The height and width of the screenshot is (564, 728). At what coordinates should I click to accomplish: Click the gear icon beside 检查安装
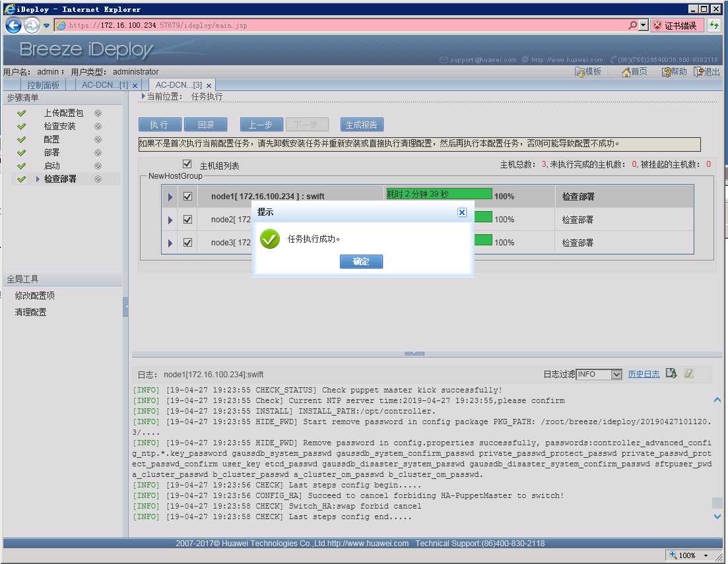[98, 126]
